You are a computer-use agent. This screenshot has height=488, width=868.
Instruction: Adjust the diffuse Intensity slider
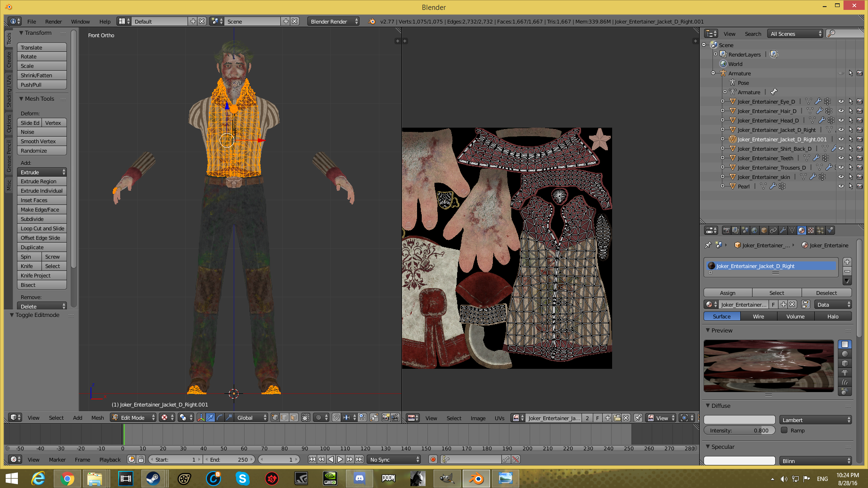(739, 430)
